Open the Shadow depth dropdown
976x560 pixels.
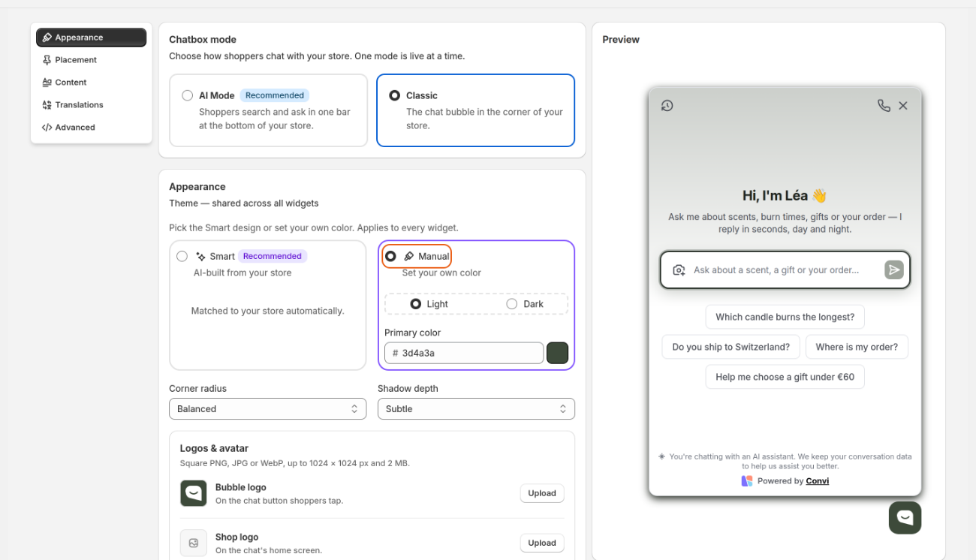click(x=476, y=409)
